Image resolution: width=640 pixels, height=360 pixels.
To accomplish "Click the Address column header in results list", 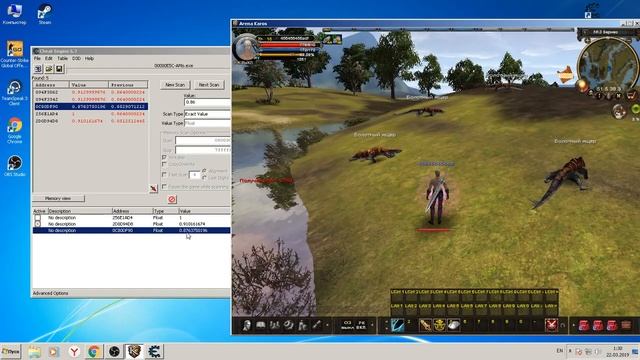I will click(51, 85).
